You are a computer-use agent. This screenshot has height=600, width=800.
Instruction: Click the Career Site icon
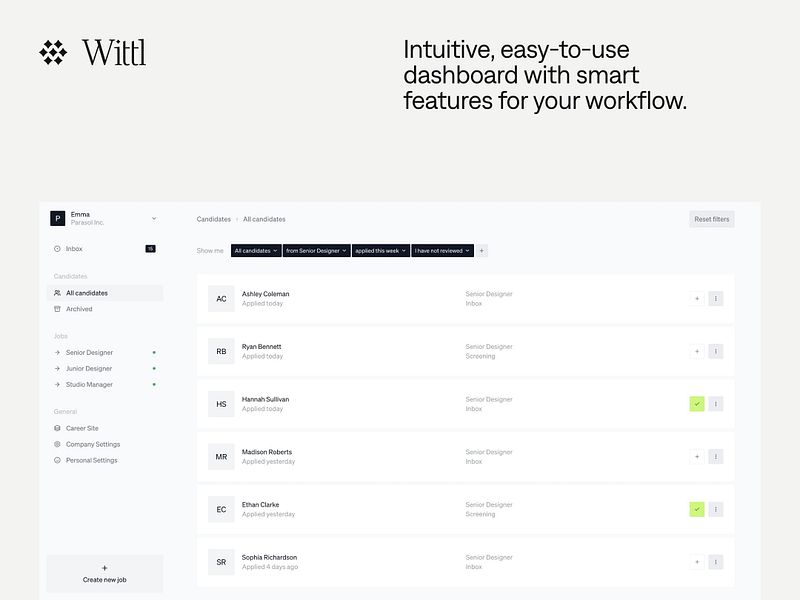[57, 428]
